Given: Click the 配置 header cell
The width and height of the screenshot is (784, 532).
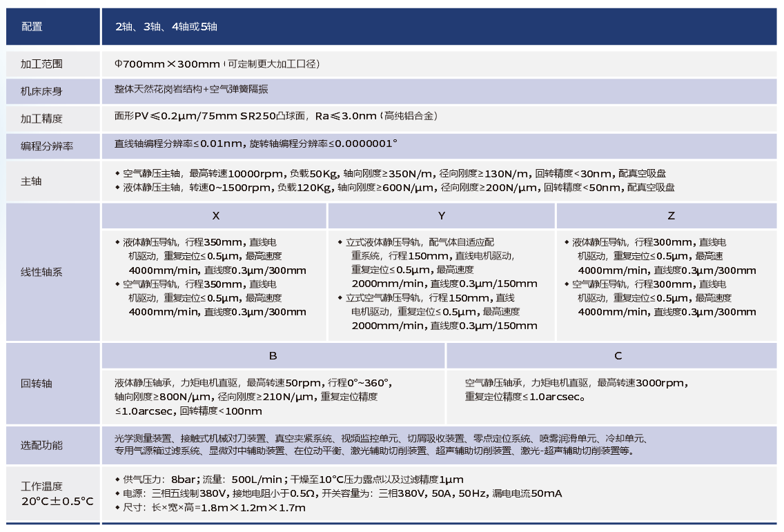Looking at the screenshot, I should [x=33, y=26].
